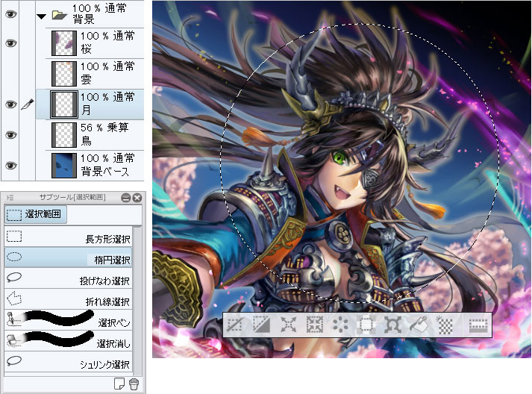Image resolution: width=532 pixels, height=394 pixels.
Task: Click the 選択消し eraser icon
Action: pos(13,340)
